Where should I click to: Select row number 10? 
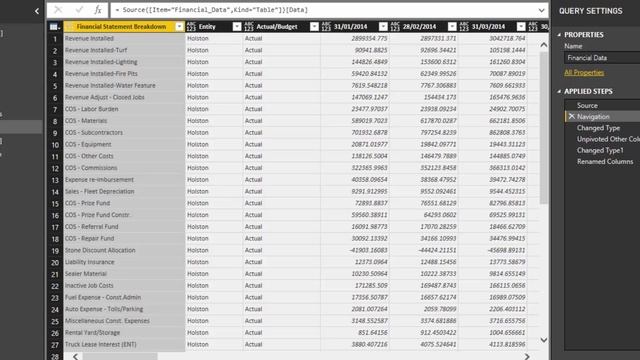point(55,144)
